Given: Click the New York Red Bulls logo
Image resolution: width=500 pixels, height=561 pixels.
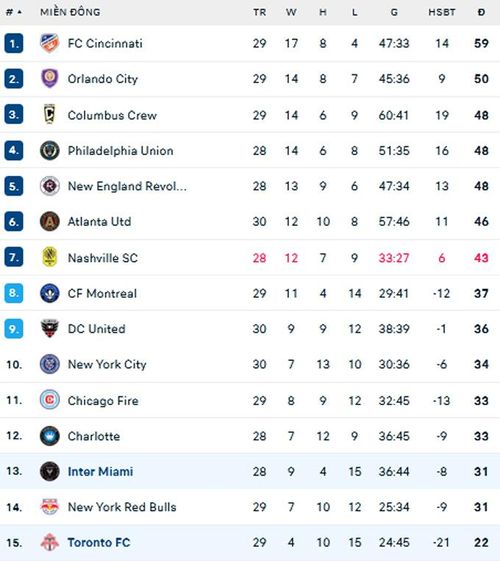Looking at the screenshot, I should pyautogui.click(x=49, y=507).
